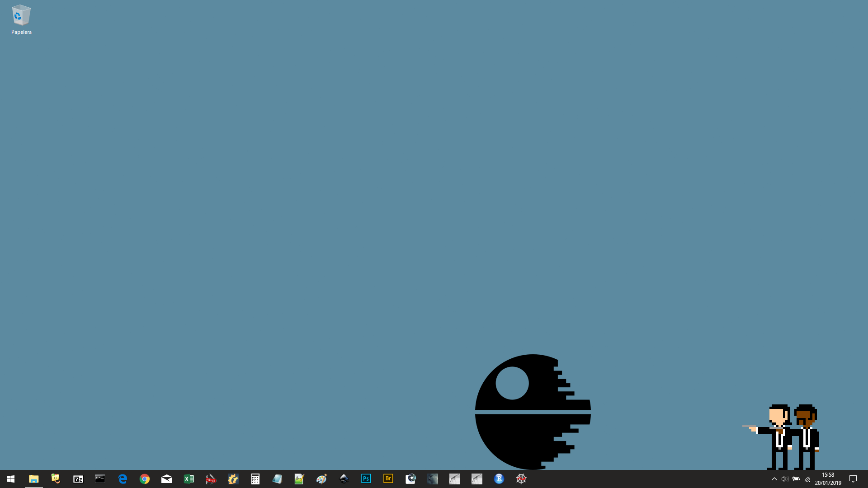Open the Windows Start menu
Screen dimensions: 868x488
click(11, 479)
